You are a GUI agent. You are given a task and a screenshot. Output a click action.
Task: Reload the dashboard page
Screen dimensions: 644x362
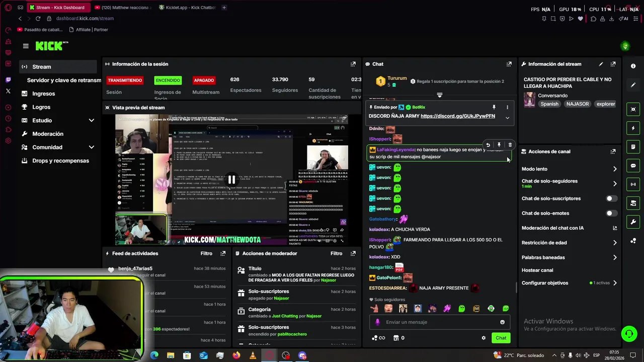38,19
